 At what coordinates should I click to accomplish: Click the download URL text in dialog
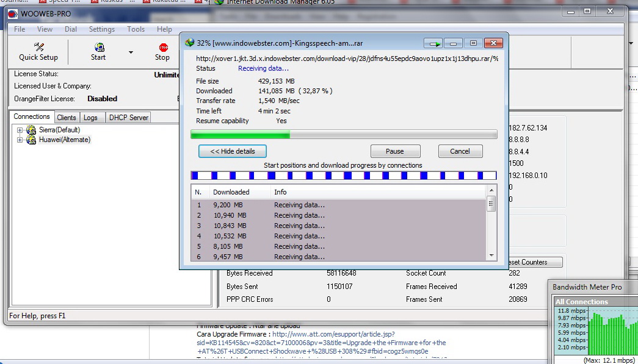click(x=347, y=59)
